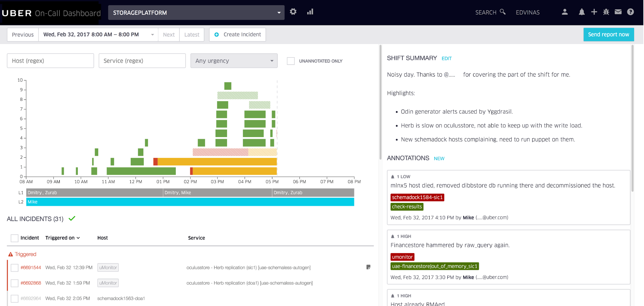Click the EDVINAS user menu
Image resolution: width=644 pixels, height=306 pixels.
point(528,12)
